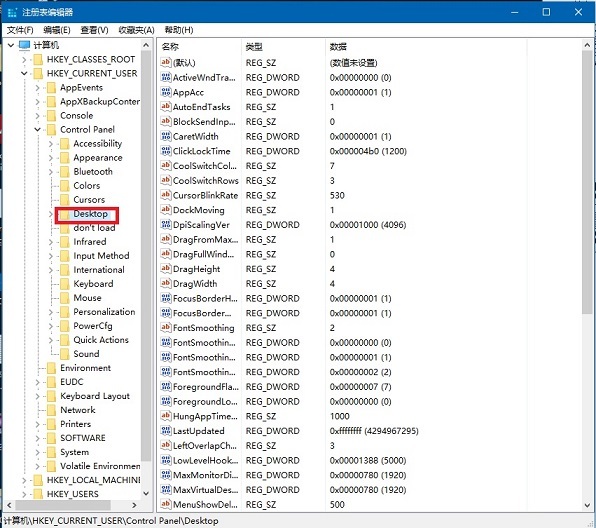Click the (默认) default value icon
Screen dimensions: 596x528
tap(166, 63)
